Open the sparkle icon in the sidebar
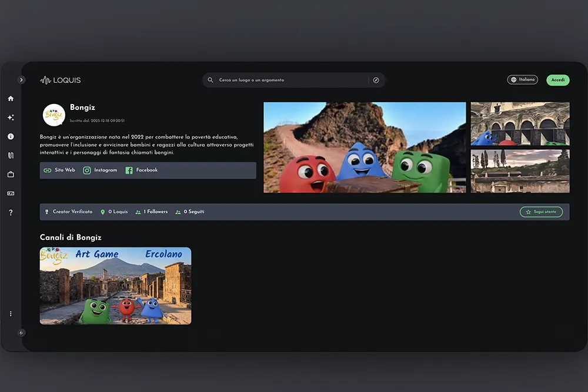This screenshot has height=392, width=588. [x=11, y=118]
